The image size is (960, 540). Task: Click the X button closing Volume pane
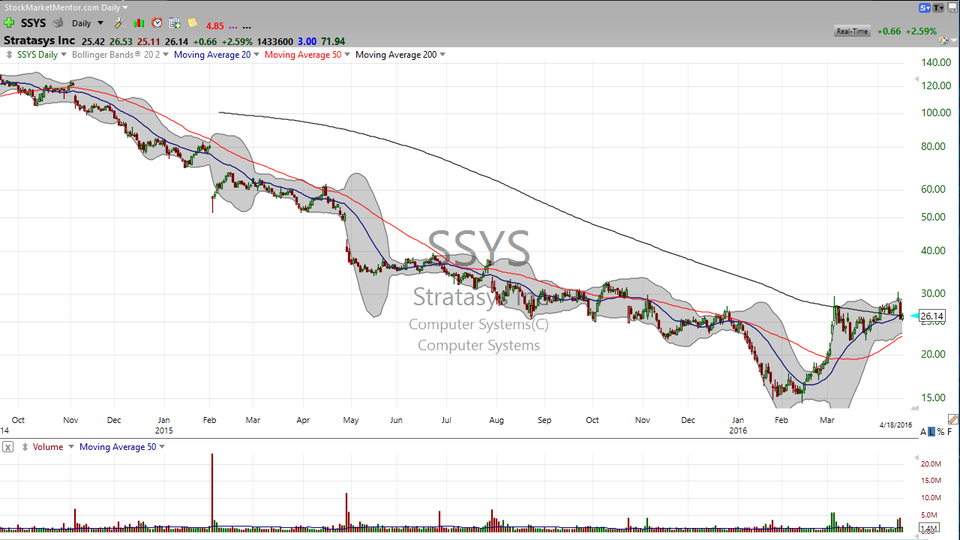pos(7,447)
